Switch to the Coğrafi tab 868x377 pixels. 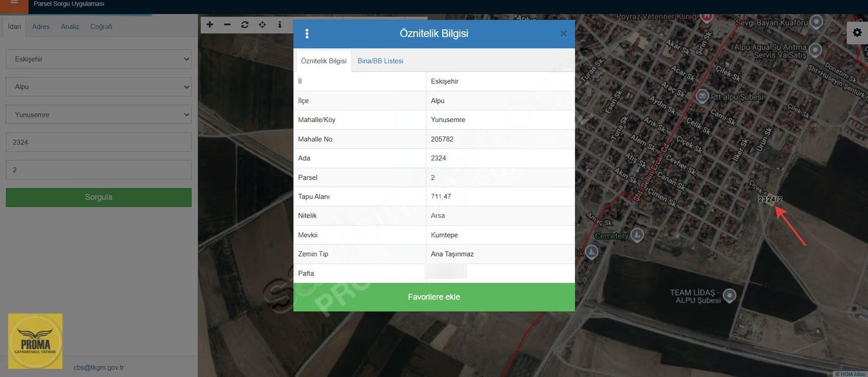coord(101,26)
